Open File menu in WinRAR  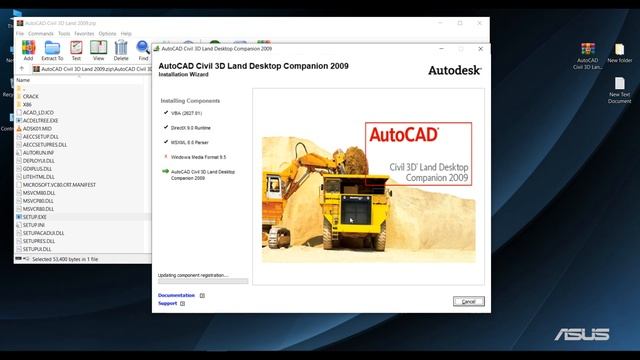pos(20,33)
